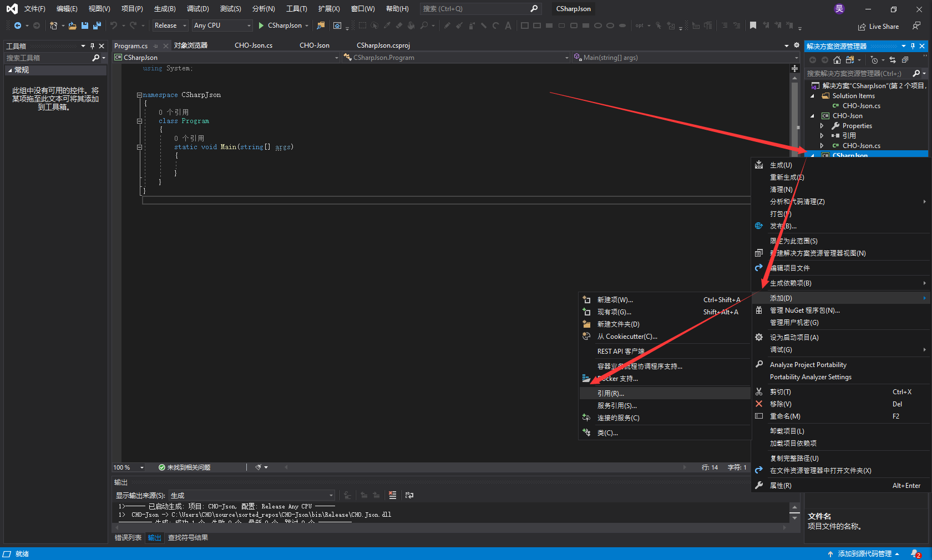Click the editor tab settings gear icon

click(x=797, y=45)
